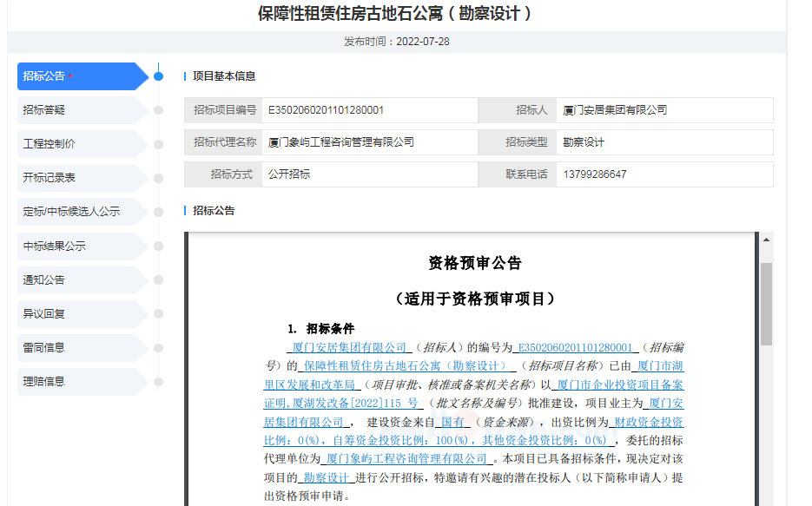Click the timeline dot next to 开标记录表
The image size is (812, 506).
(x=158, y=178)
